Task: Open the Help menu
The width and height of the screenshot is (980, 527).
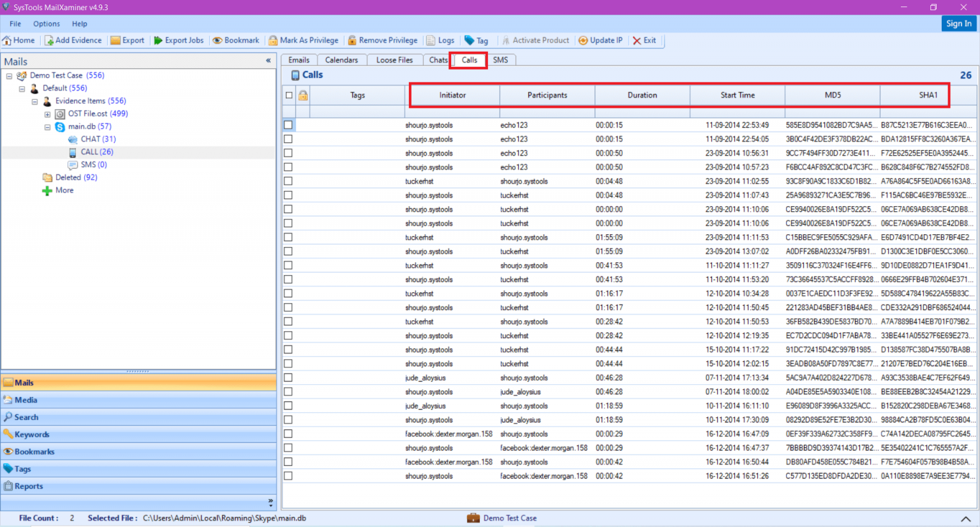Action: click(80, 24)
